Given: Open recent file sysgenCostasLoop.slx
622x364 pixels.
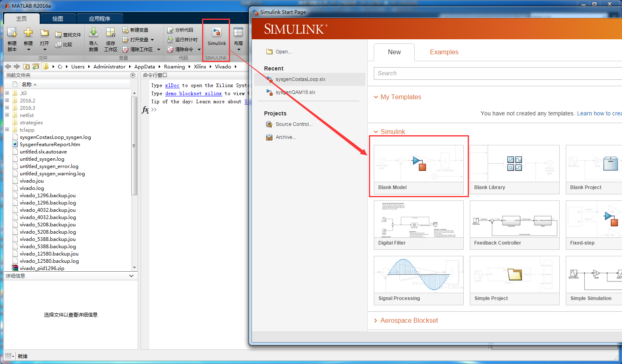Looking at the screenshot, I should point(300,79).
